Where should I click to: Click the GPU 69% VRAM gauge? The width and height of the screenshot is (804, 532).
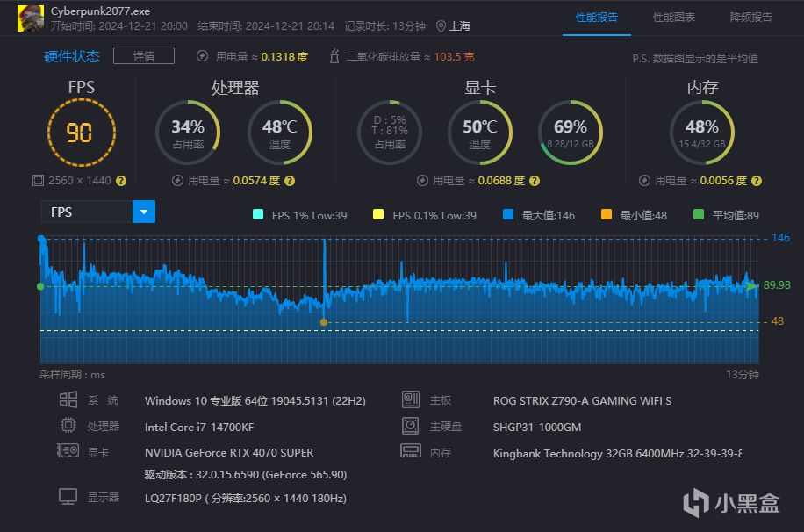pyautogui.click(x=571, y=133)
